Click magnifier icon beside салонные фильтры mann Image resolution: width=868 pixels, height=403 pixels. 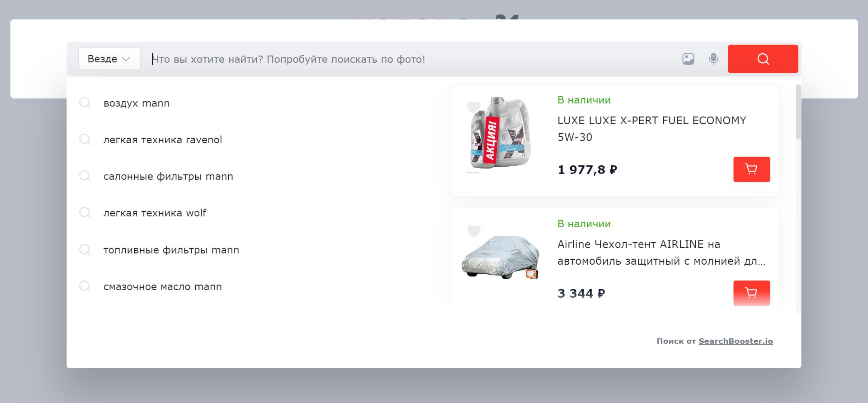(x=85, y=176)
